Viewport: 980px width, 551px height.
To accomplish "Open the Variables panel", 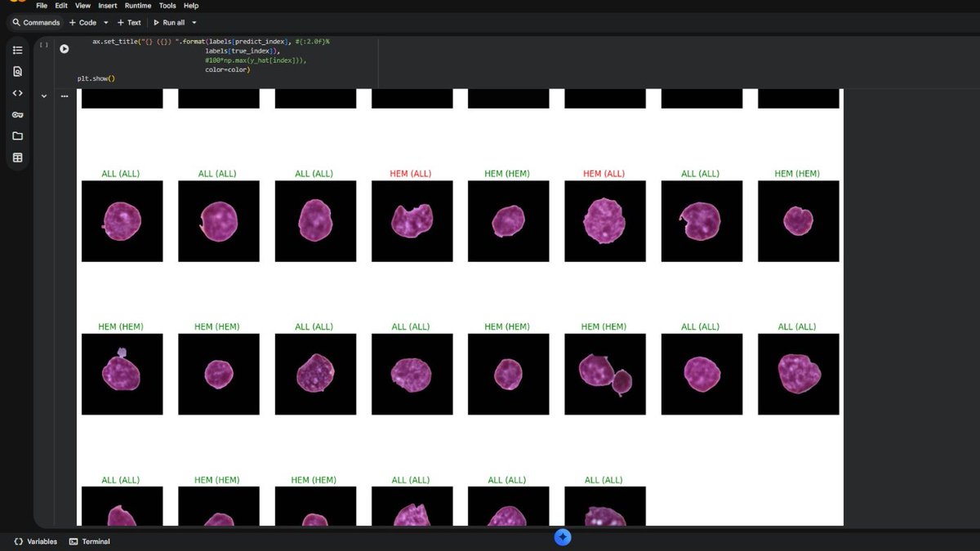I will tap(36, 541).
